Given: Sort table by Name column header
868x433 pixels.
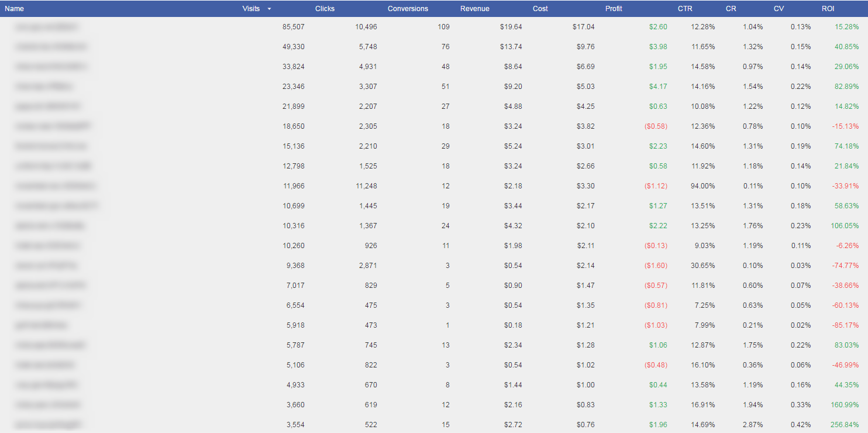Looking at the screenshot, I should pyautogui.click(x=15, y=9).
